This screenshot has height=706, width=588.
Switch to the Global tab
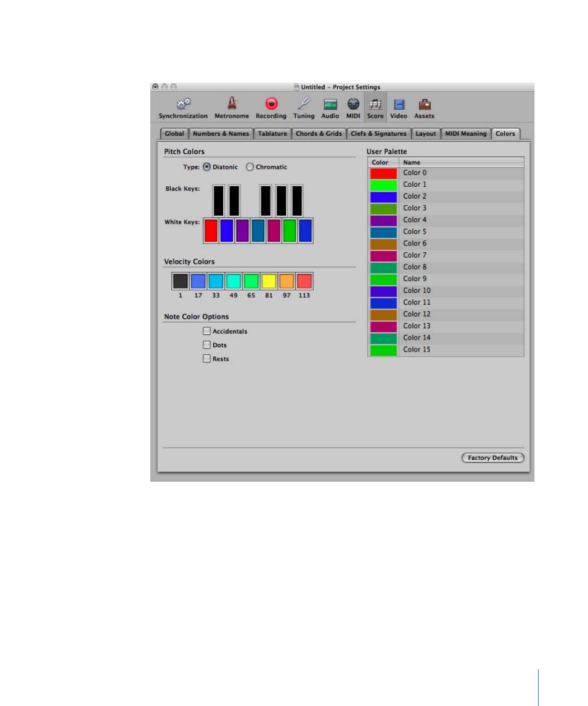pos(174,134)
